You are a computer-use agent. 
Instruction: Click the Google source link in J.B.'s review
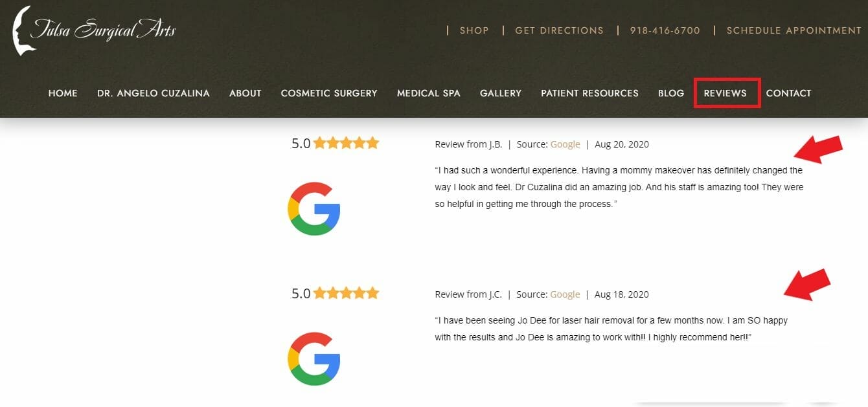565,144
